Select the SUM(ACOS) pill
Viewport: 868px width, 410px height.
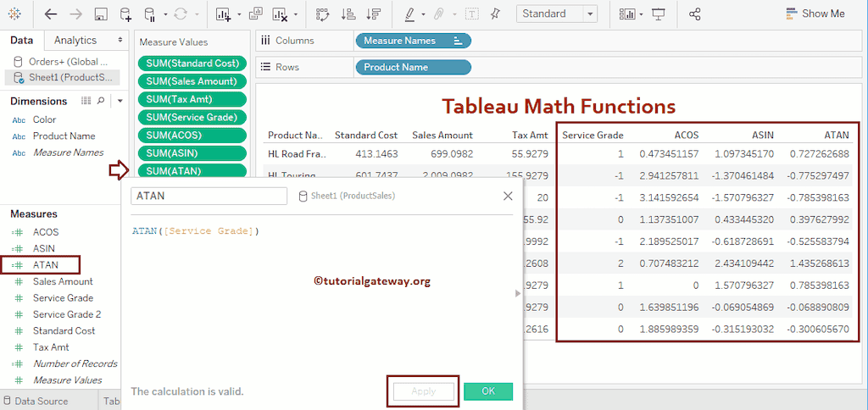192,135
